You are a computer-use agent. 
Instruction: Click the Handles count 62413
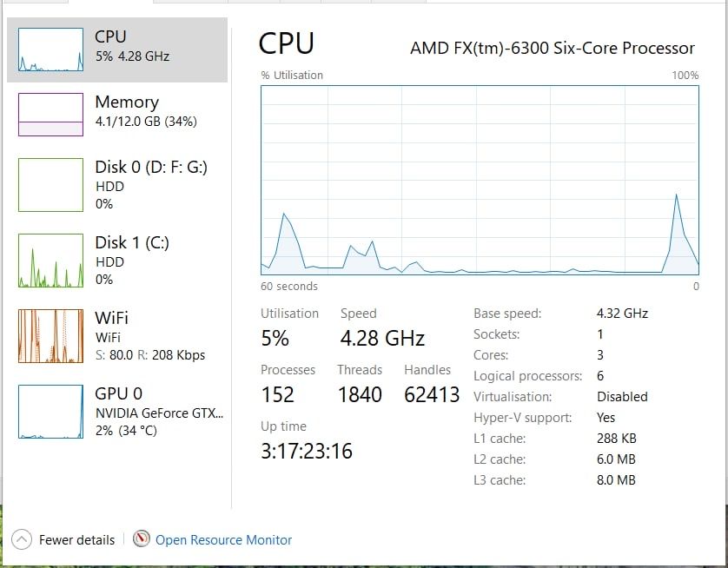(x=432, y=394)
